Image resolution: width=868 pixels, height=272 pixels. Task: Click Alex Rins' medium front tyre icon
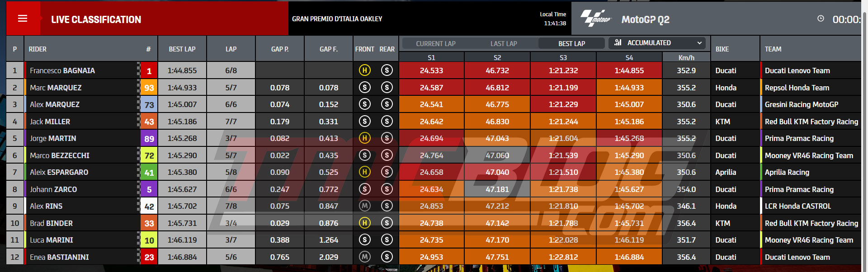364,206
